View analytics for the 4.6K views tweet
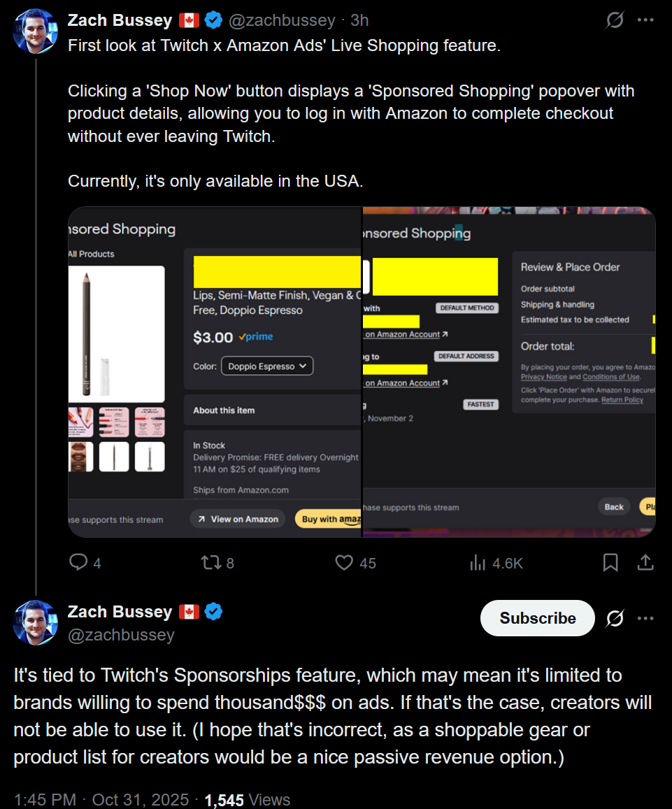 (x=478, y=562)
